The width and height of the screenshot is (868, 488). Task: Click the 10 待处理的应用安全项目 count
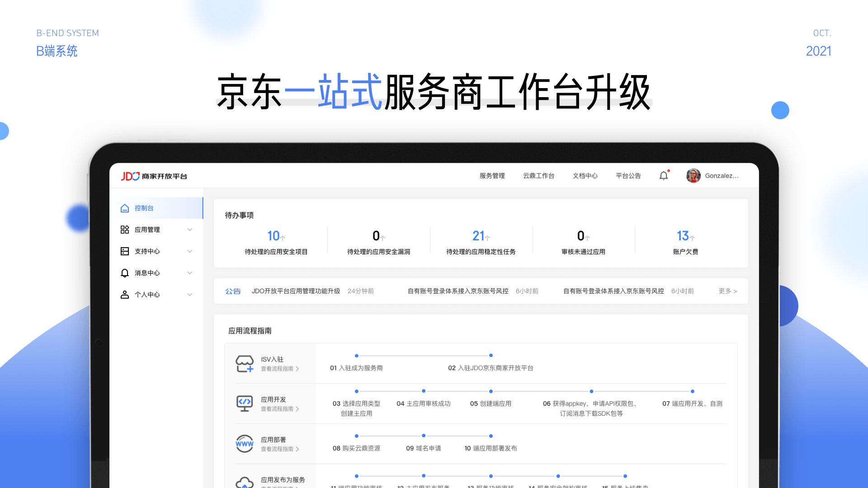[276, 236]
